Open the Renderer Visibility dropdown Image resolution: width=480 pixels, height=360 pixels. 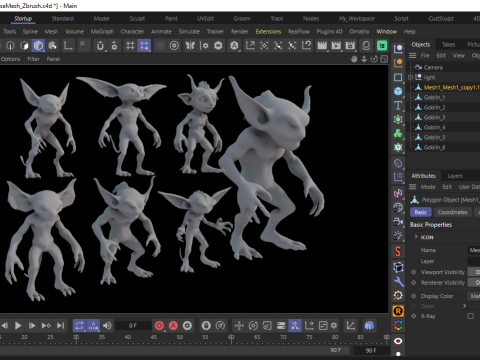(474, 282)
